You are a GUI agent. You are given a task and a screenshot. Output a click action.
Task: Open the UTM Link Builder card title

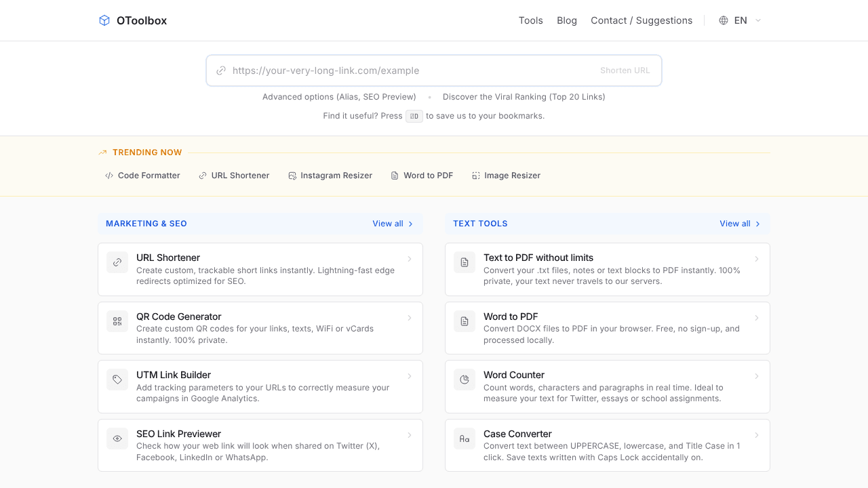(x=174, y=375)
